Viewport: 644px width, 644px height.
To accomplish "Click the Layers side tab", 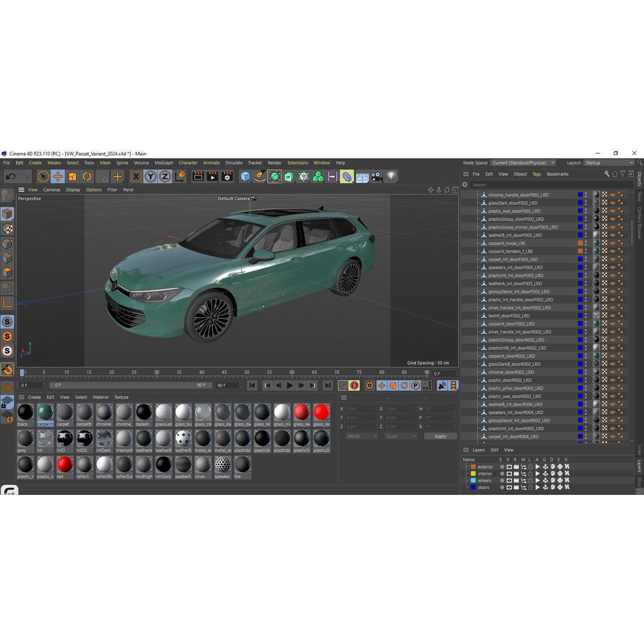I will point(639,465).
